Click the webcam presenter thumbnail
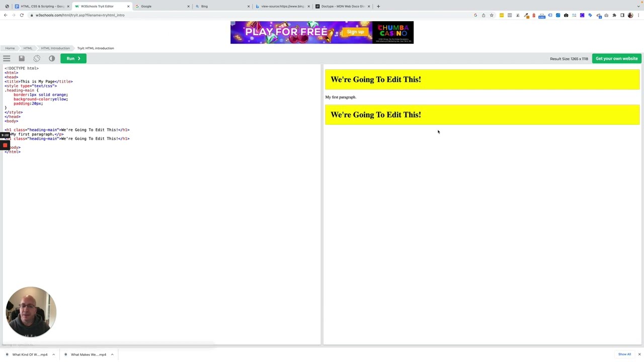 [31, 312]
